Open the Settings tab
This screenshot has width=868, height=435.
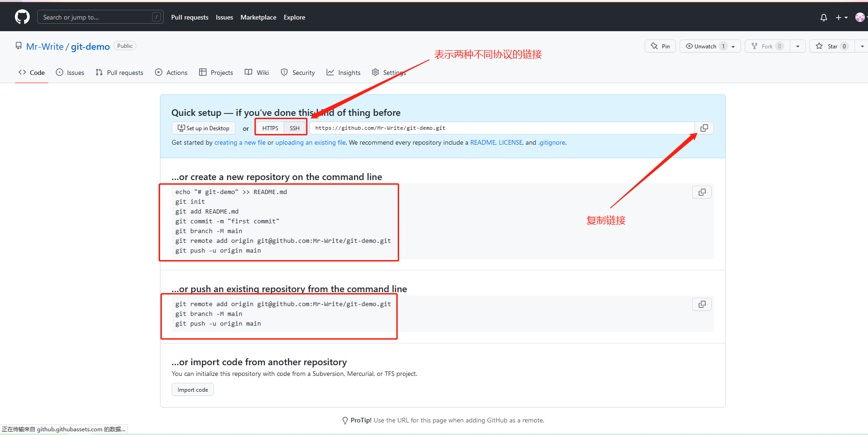pos(389,73)
